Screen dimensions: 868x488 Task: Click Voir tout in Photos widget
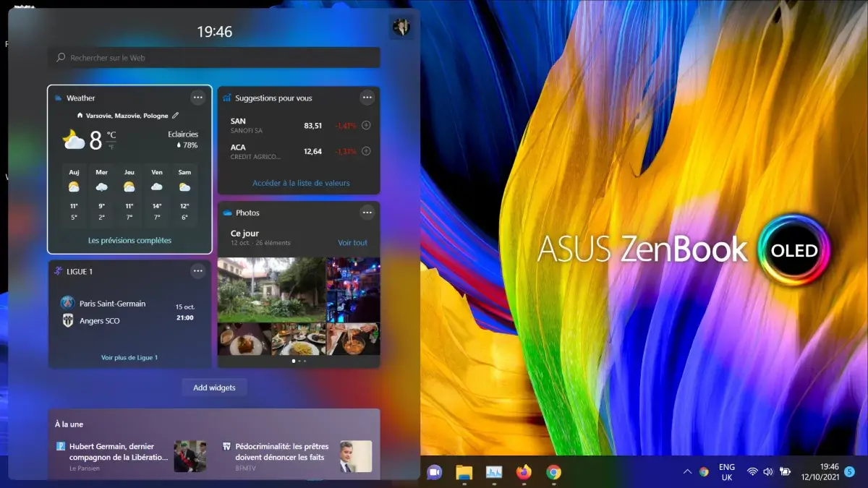[352, 243]
